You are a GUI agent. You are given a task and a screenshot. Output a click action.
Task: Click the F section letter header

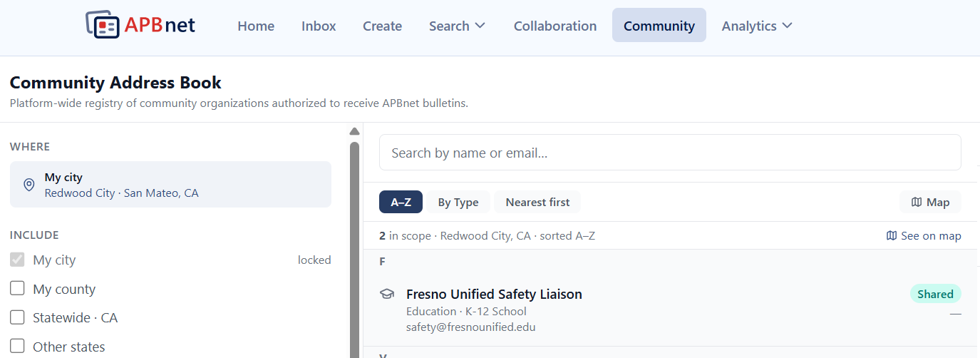pyautogui.click(x=382, y=262)
